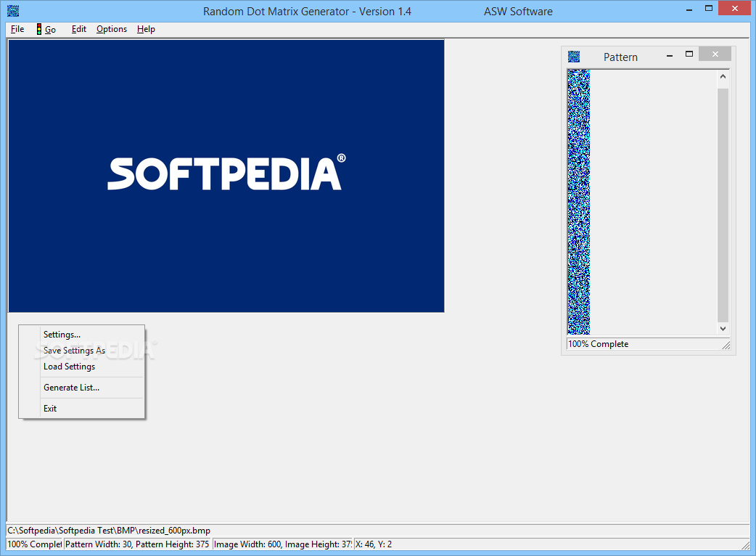Choose Settings... from the popup menu
The image size is (756, 556).
81,334
